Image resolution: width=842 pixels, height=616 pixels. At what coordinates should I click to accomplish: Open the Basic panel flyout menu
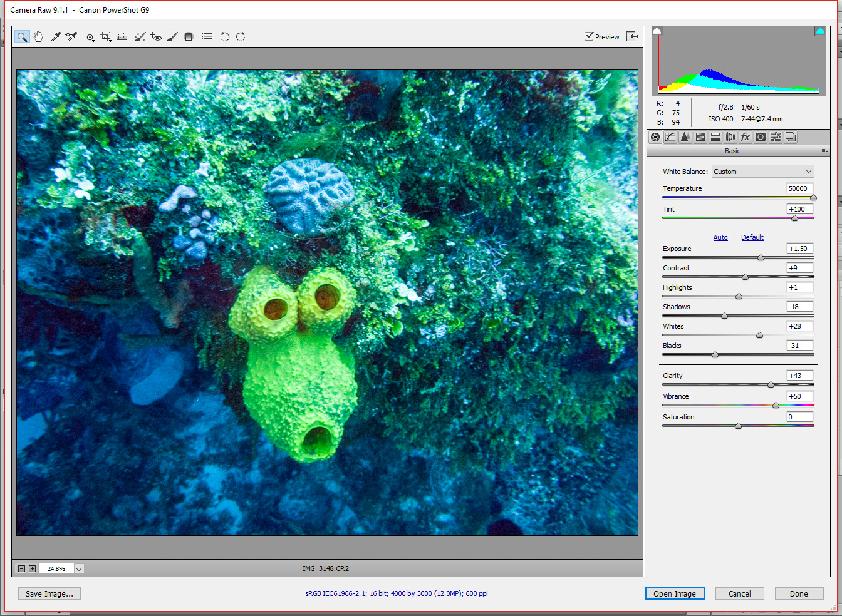(823, 150)
